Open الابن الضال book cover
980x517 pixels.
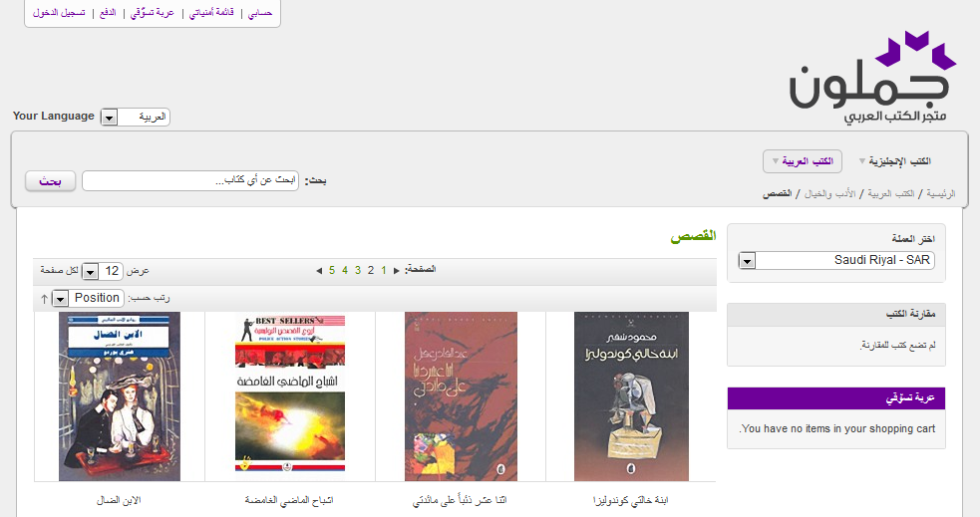tap(120, 396)
